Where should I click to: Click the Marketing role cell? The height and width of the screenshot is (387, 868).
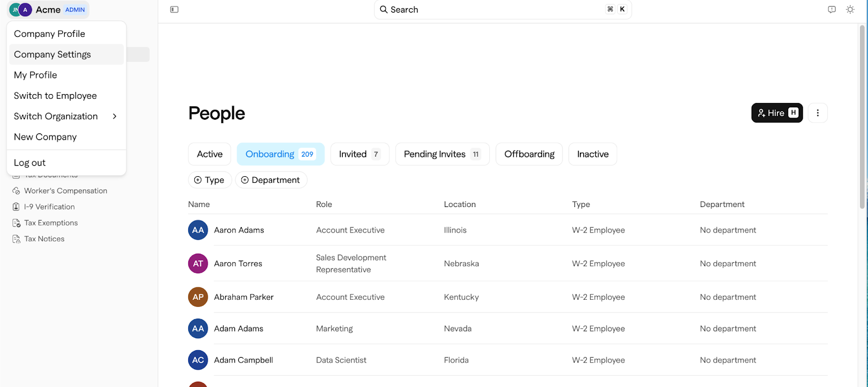[334, 328]
